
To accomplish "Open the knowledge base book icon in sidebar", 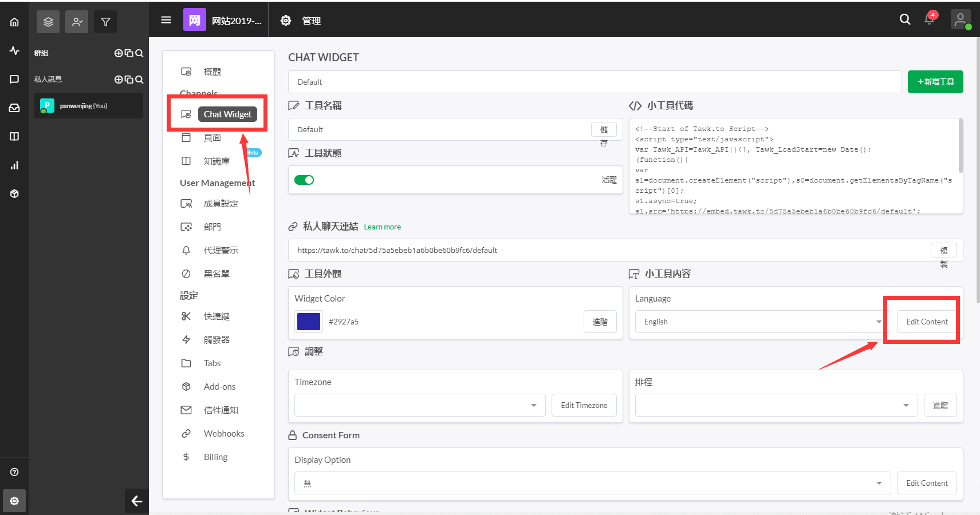I will pyautogui.click(x=14, y=136).
